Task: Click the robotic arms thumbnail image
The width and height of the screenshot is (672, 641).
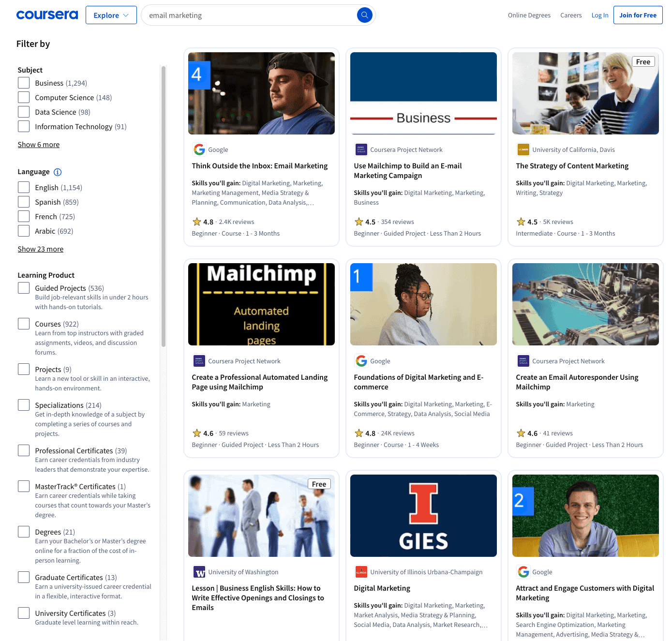Action: (585, 304)
